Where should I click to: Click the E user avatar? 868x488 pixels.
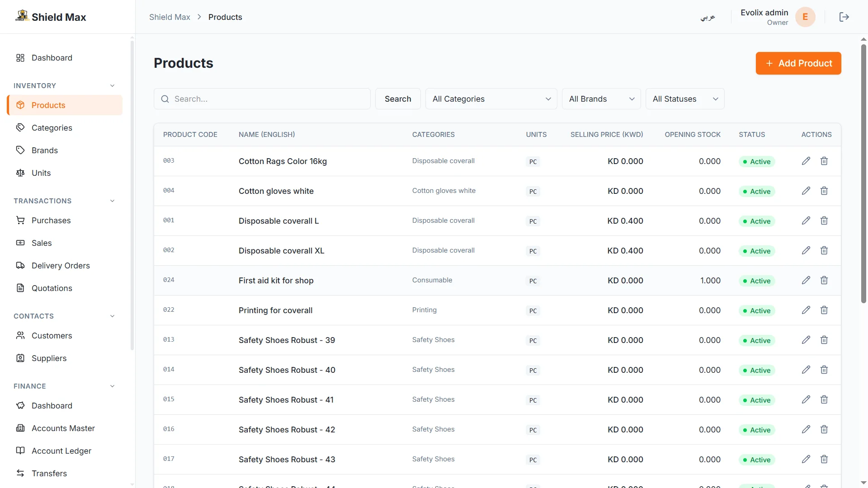pos(805,17)
